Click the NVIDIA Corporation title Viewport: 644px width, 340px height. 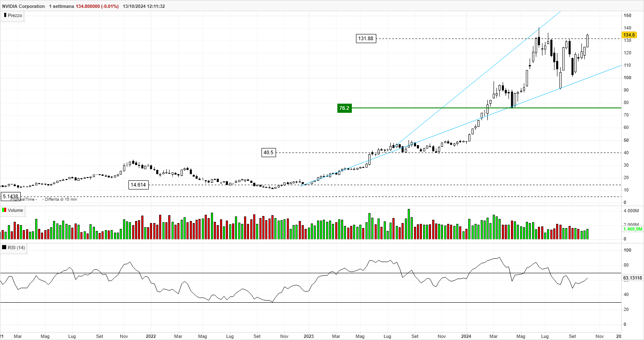(24, 6)
